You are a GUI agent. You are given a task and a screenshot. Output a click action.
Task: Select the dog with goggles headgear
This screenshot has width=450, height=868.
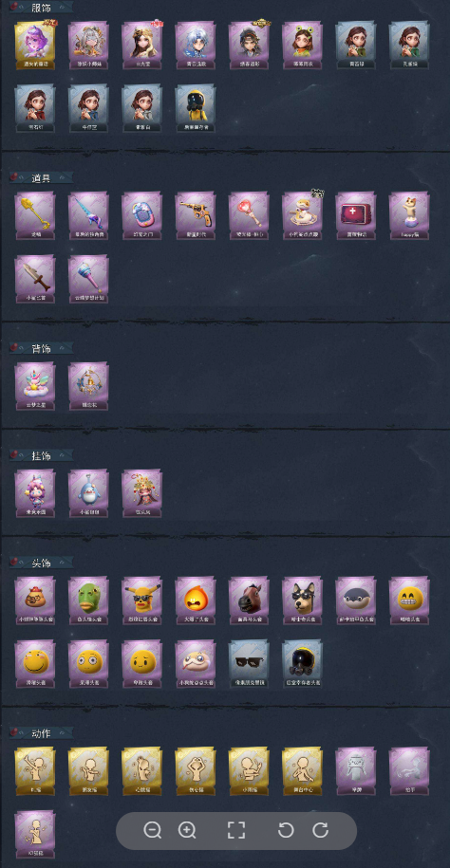tap(302, 600)
